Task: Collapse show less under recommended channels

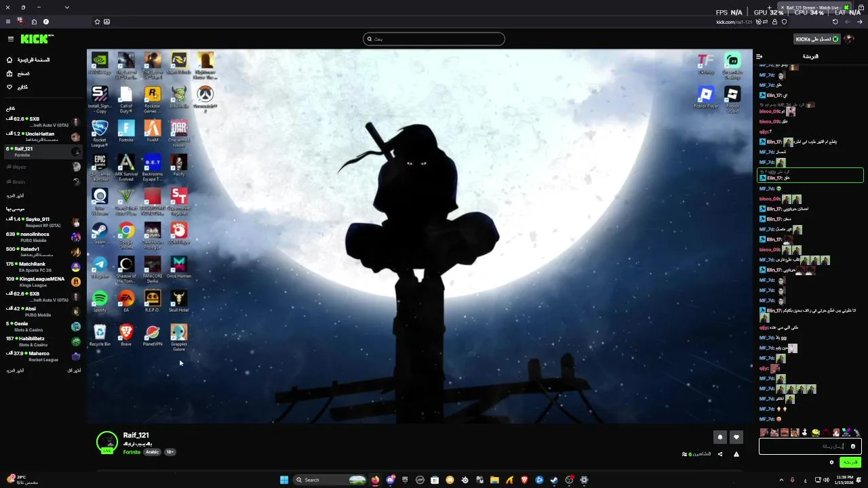Action: 74,370
